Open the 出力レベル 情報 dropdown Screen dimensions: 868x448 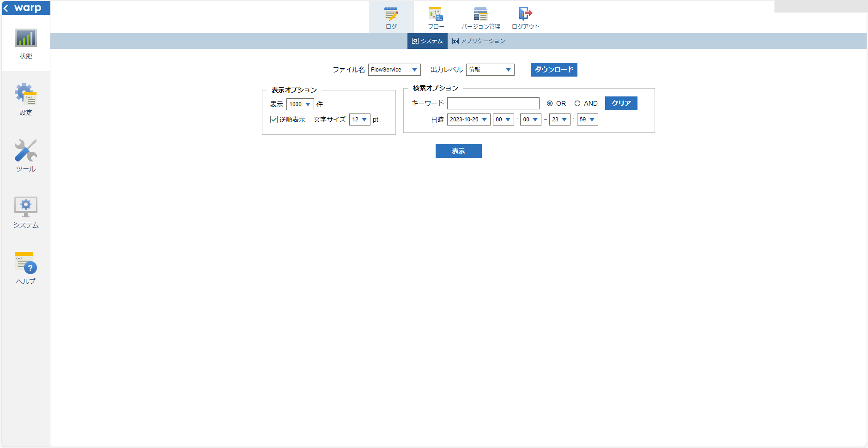(x=490, y=70)
